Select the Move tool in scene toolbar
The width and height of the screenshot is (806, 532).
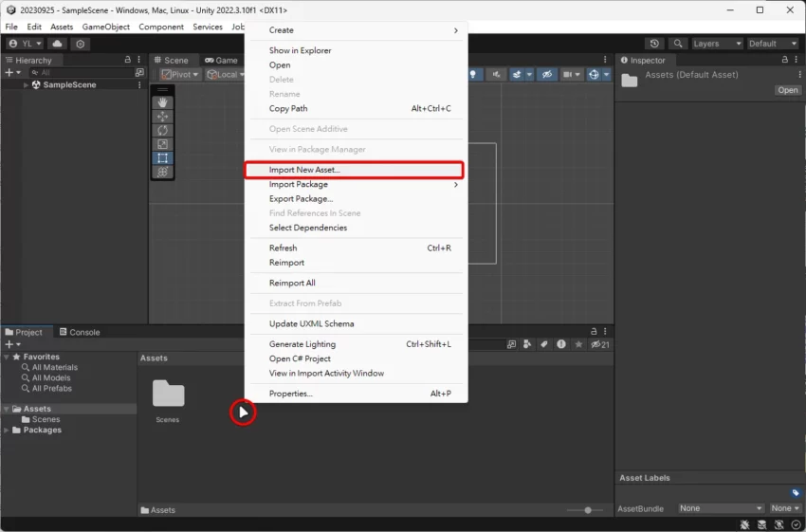(x=162, y=117)
